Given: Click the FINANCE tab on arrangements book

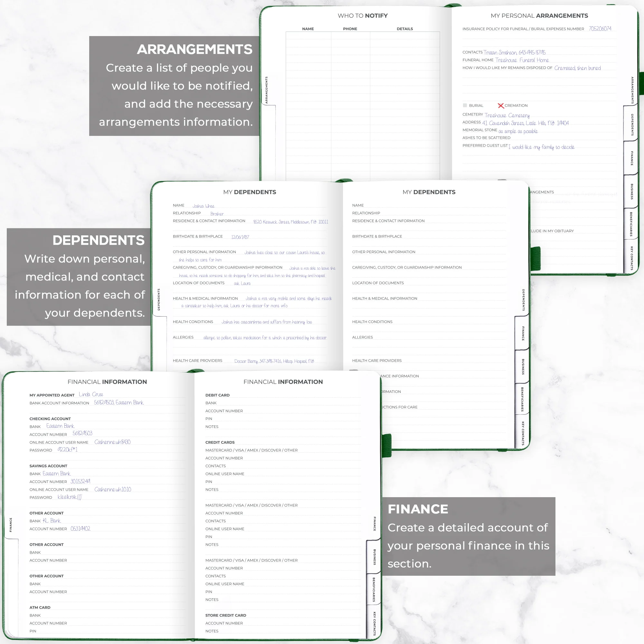Looking at the screenshot, I should (632, 158).
